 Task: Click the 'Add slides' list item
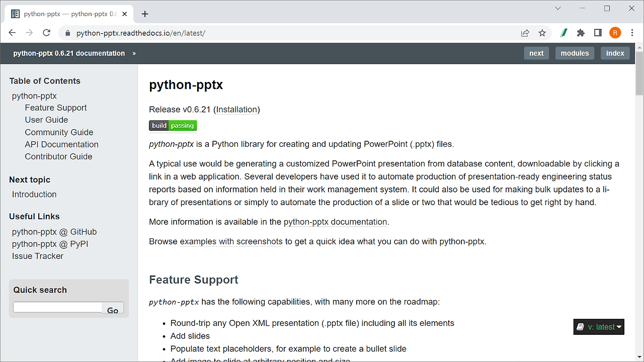click(190, 336)
